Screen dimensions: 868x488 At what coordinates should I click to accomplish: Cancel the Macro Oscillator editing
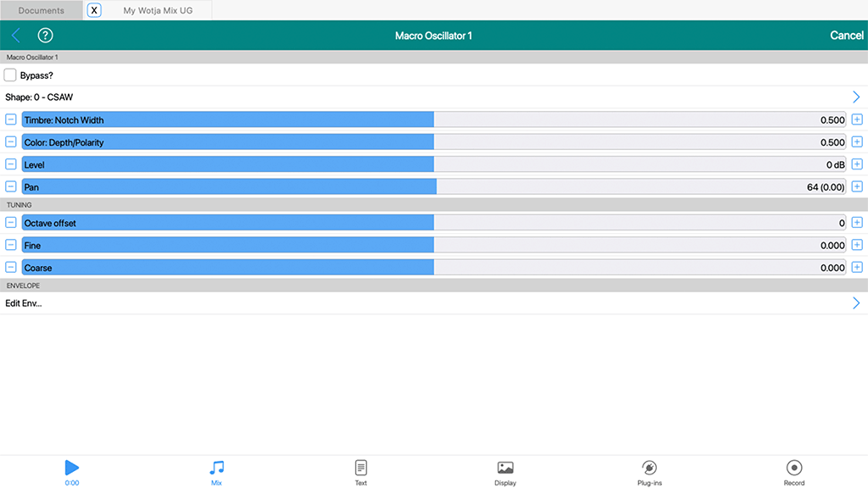pyautogui.click(x=846, y=36)
